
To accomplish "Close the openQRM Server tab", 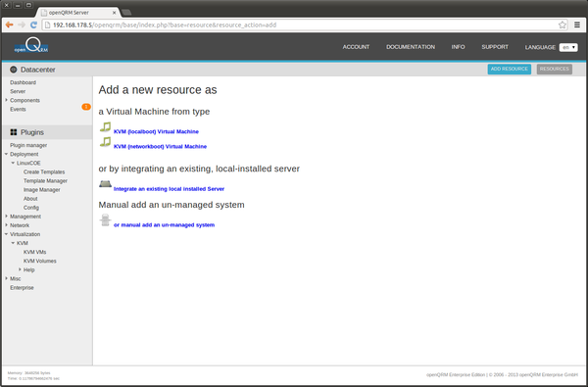I will point(115,13).
